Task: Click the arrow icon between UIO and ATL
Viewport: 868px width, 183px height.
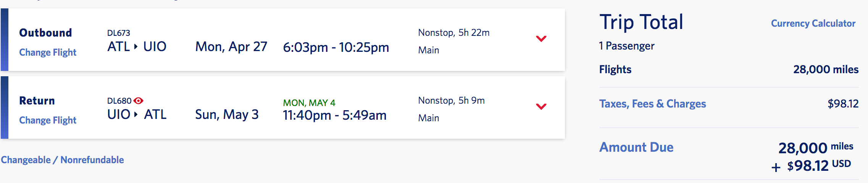Action: pos(136,114)
